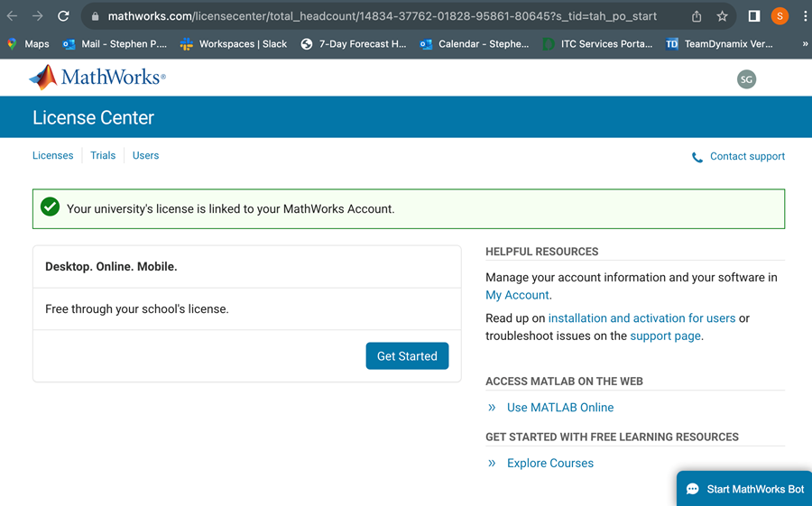Open the 7-Day Forecast bookmark
Image resolution: width=812 pixels, height=506 pixels.
click(354, 44)
